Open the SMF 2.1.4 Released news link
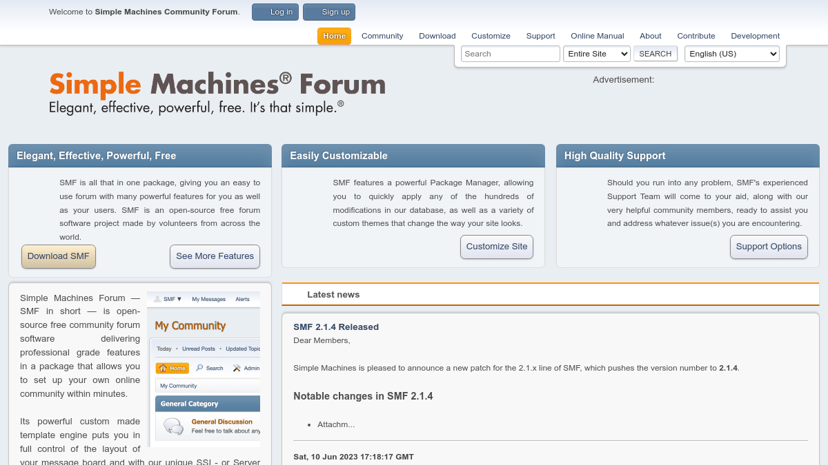This screenshot has height=465, width=828. (336, 327)
